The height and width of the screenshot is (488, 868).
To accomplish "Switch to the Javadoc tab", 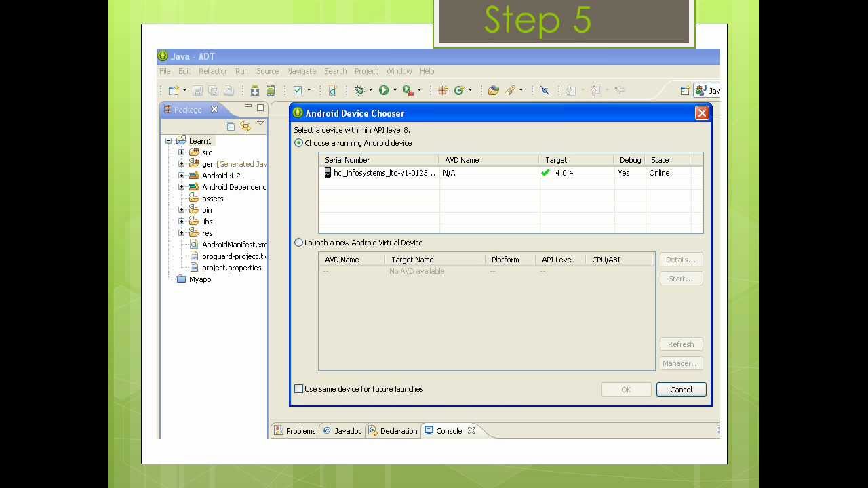I will [342, 431].
